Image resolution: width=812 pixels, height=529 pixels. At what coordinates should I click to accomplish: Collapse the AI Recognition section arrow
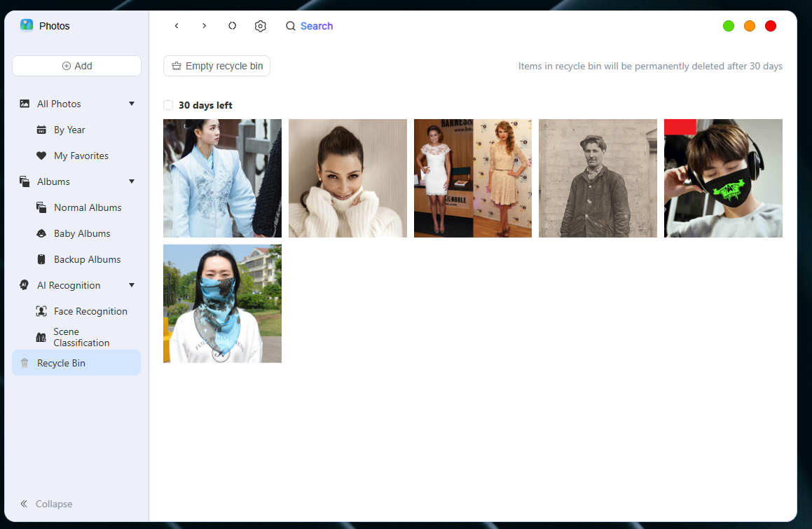pyautogui.click(x=132, y=285)
